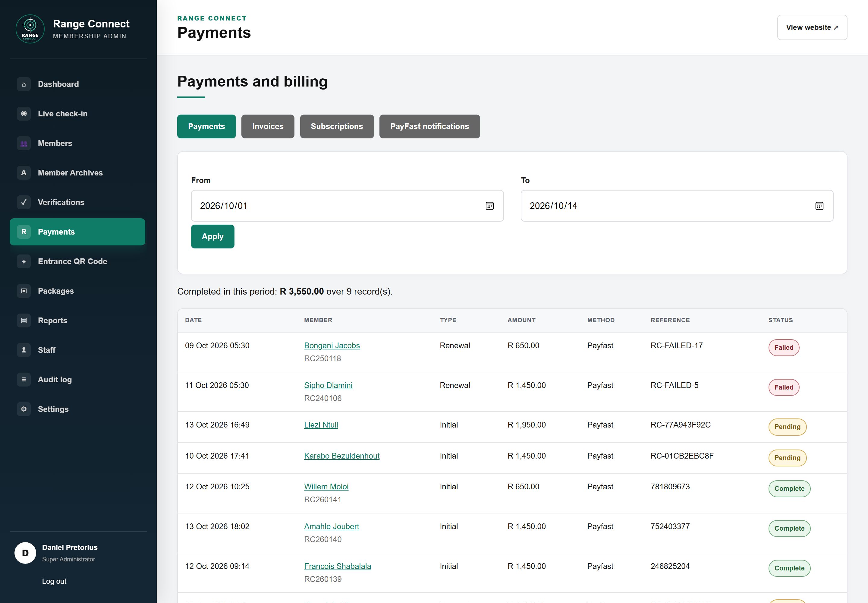Log out of the admin
Image resolution: width=868 pixels, height=603 pixels.
(x=54, y=581)
